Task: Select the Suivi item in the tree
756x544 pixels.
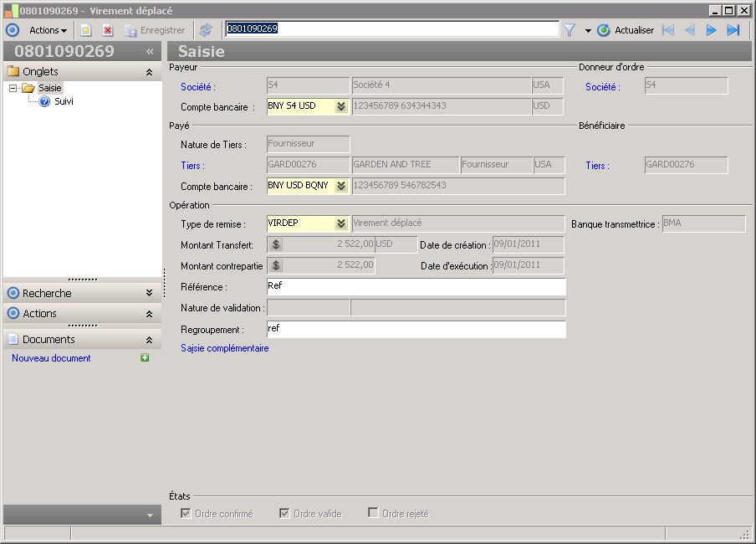Action: click(64, 101)
